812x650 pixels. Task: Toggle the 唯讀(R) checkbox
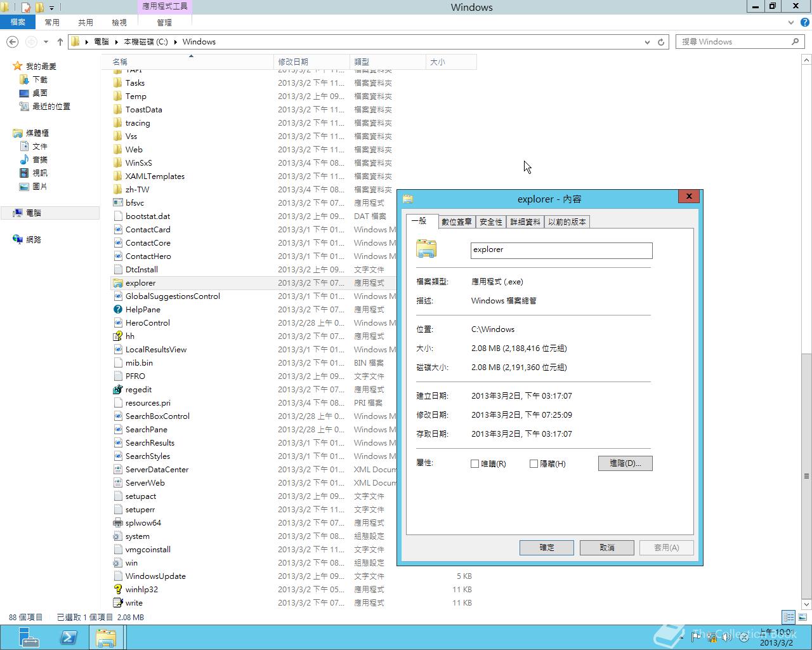pyautogui.click(x=475, y=463)
